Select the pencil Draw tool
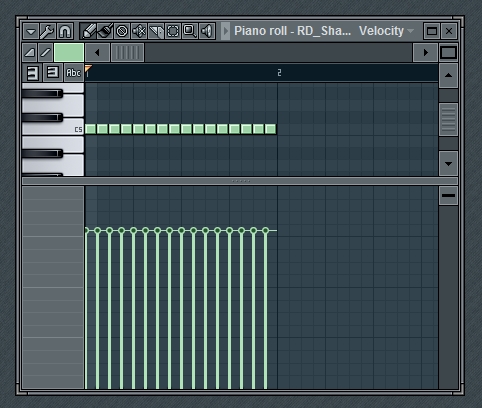Viewport: 482px width, 408px height. pos(88,32)
